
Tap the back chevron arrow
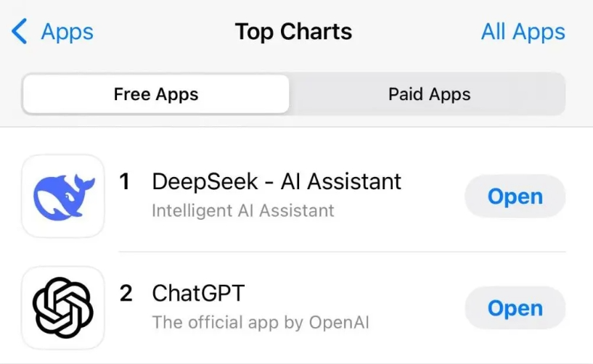coord(19,32)
